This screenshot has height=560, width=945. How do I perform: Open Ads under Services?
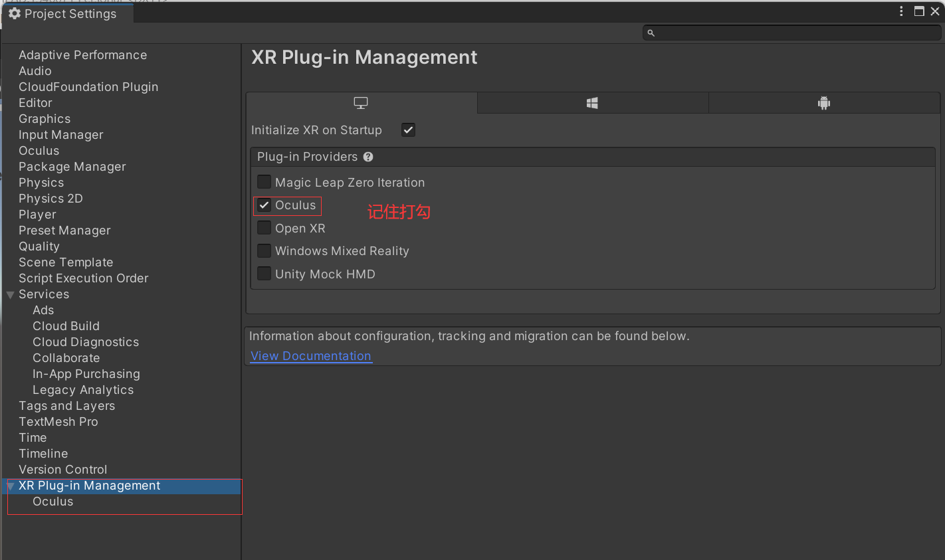43,310
